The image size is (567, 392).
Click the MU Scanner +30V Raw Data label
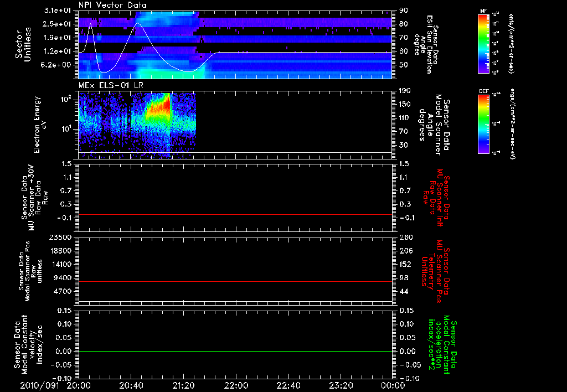[x=34, y=198]
